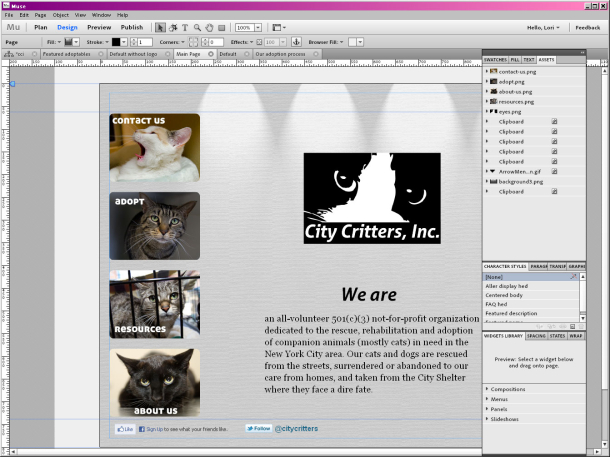Open the Stroke color dropdown arrow
610x457 pixels.
[x=124, y=42]
